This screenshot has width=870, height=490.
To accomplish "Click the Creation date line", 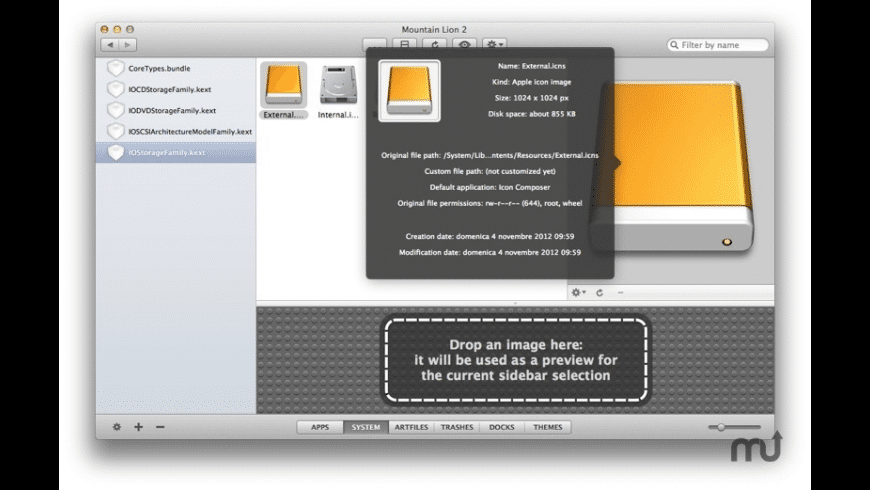I will [489, 236].
